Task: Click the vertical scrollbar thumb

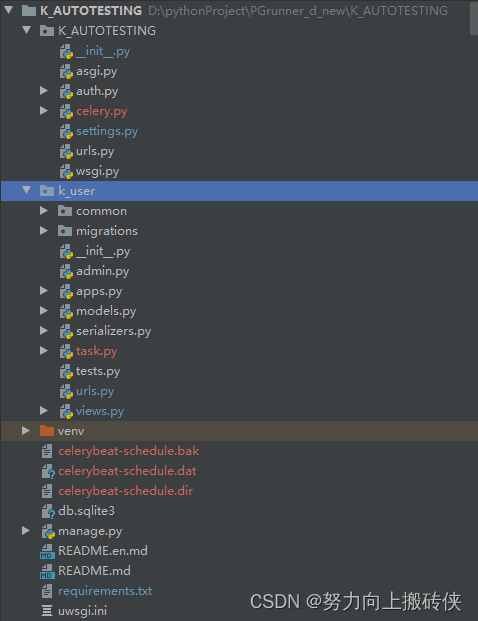Action: (x=474, y=18)
